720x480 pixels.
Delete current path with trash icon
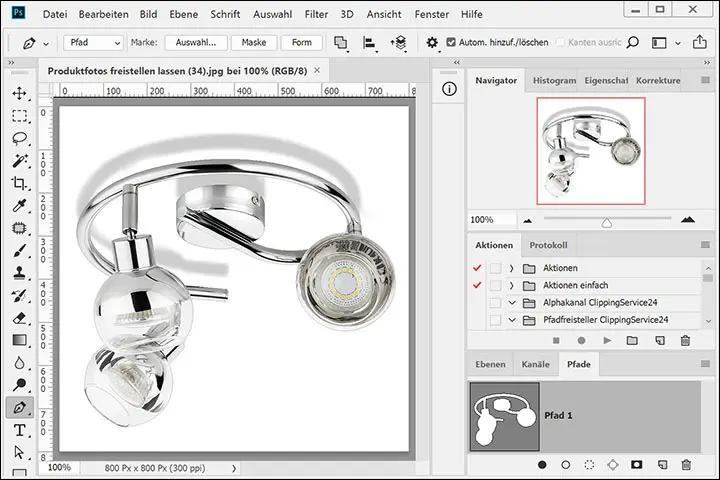tap(685, 465)
